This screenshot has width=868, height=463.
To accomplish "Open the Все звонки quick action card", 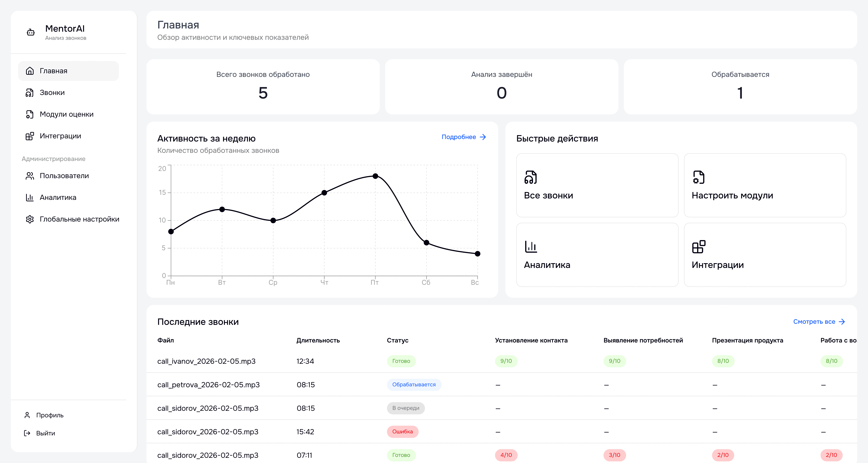I will tap(597, 185).
